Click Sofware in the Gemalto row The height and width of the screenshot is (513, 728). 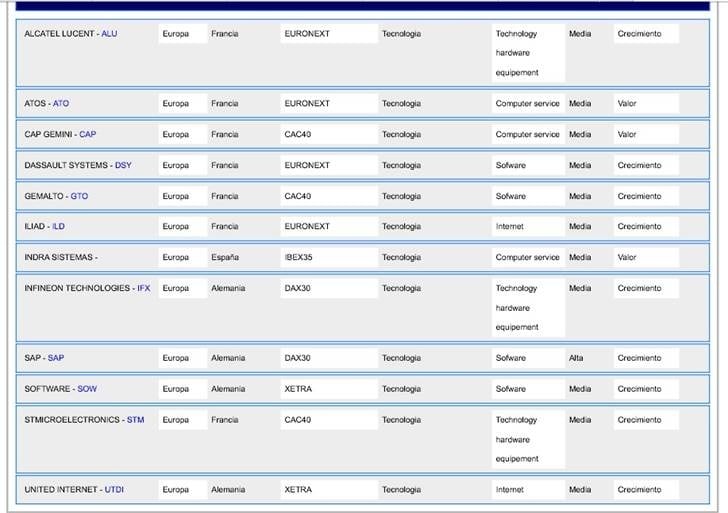[511, 196]
